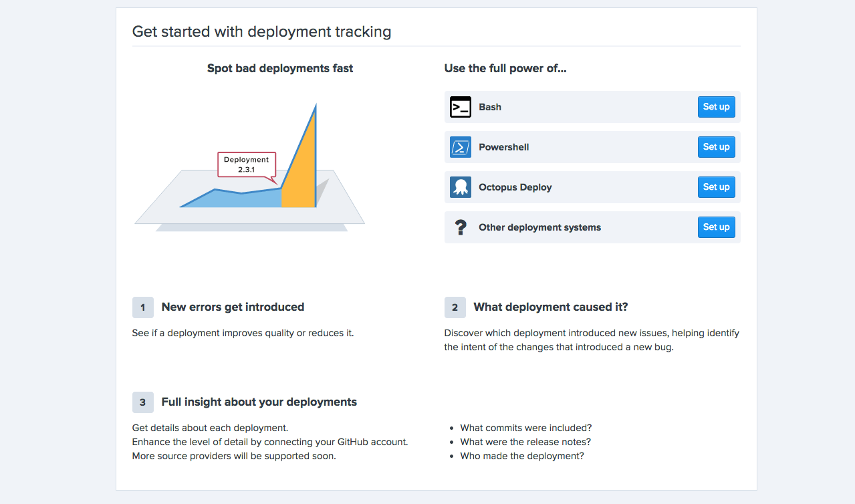The image size is (855, 504).
Task: Set up other deployment systems
Action: tap(715, 227)
